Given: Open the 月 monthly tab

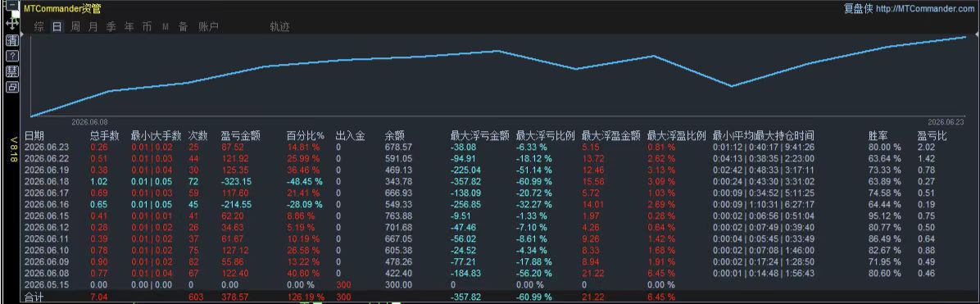Looking at the screenshot, I should point(93,27).
